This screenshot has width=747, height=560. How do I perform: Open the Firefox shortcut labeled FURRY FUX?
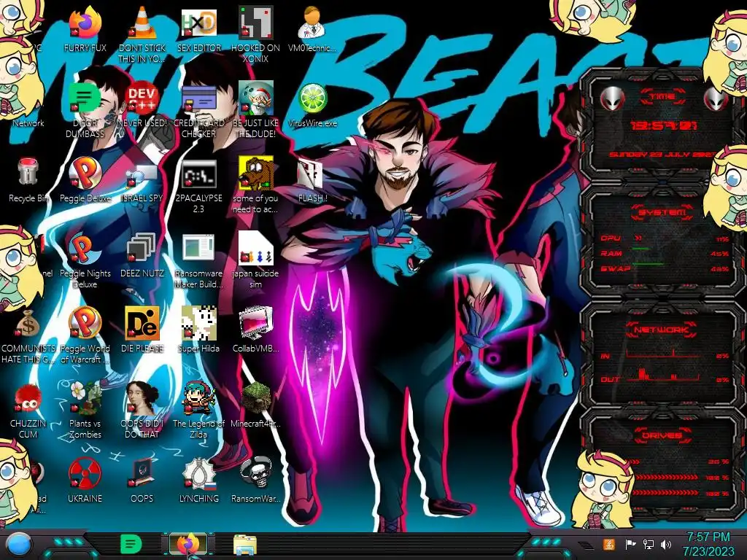coord(85,23)
